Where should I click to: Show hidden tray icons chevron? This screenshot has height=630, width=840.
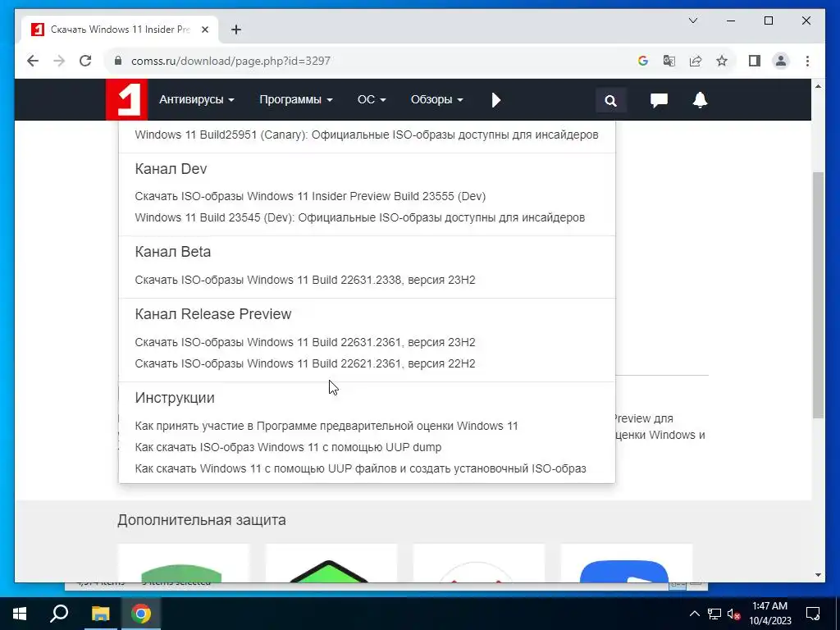694,614
